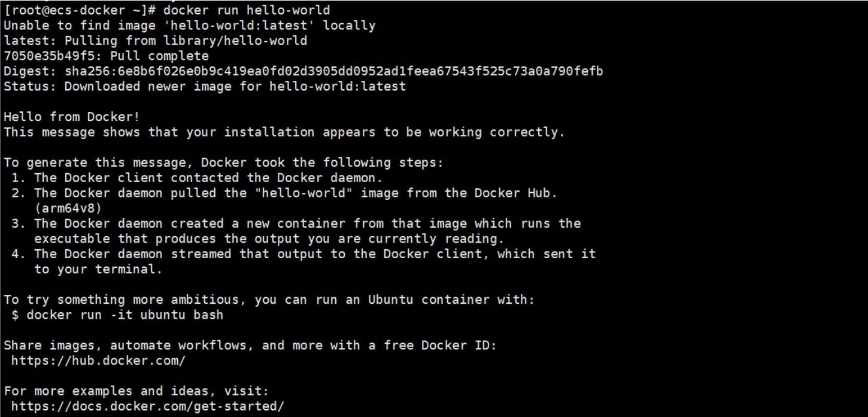Click the "docker run -it ubuntu bash" command

pyautogui.click(x=125, y=315)
